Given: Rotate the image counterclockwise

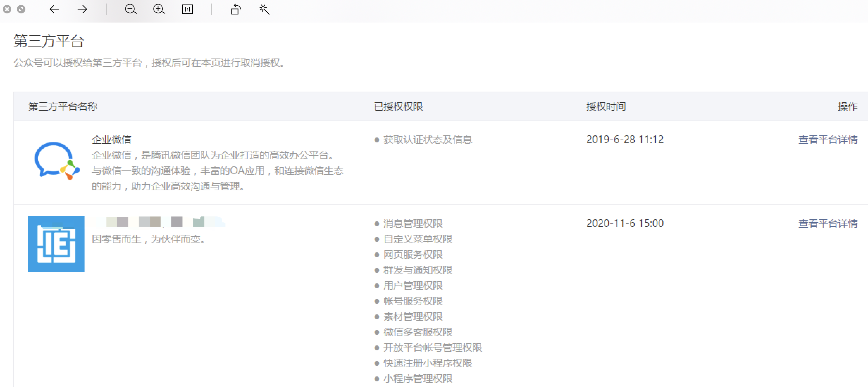Looking at the screenshot, I should [x=236, y=10].
